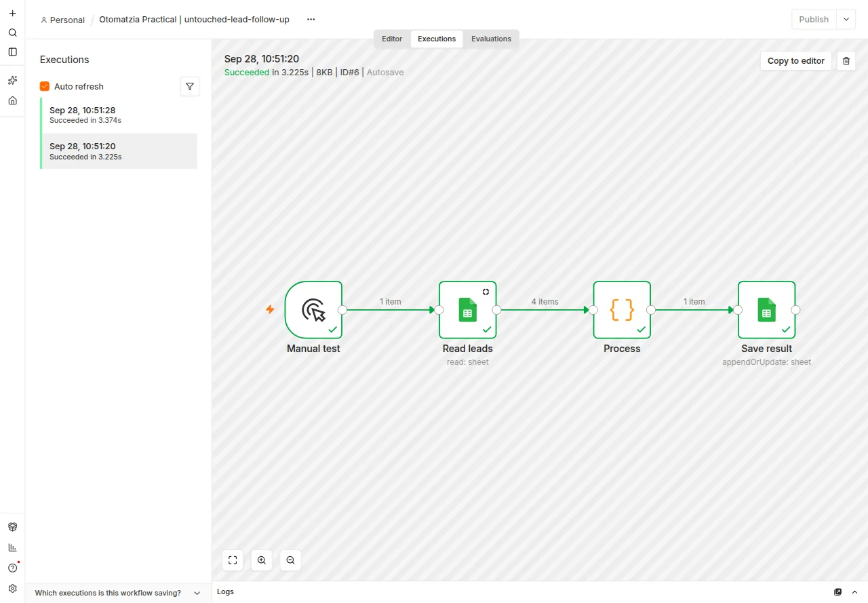Go to home via the house icon
This screenshot has width=868, height=603.
12,100
